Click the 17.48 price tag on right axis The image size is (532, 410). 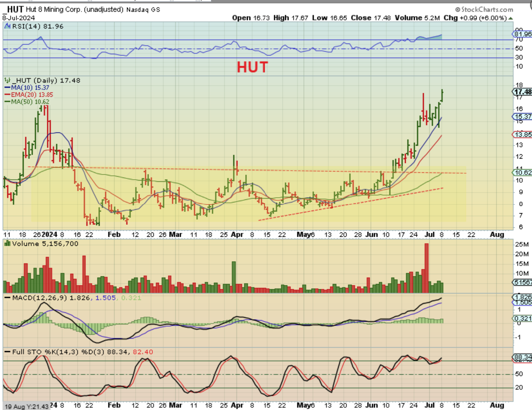[523, 92]
